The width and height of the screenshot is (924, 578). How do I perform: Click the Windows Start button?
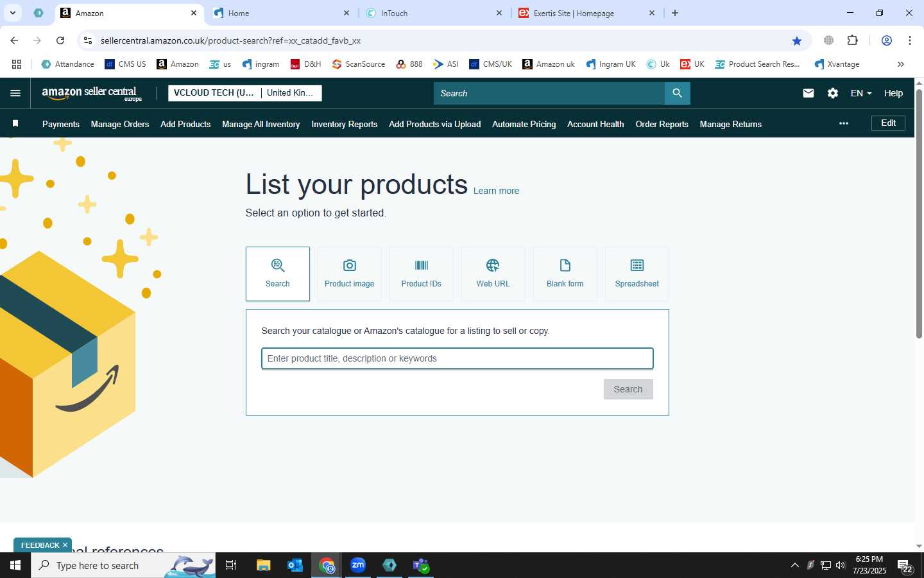pyautogui.click(x=15, y=565)
